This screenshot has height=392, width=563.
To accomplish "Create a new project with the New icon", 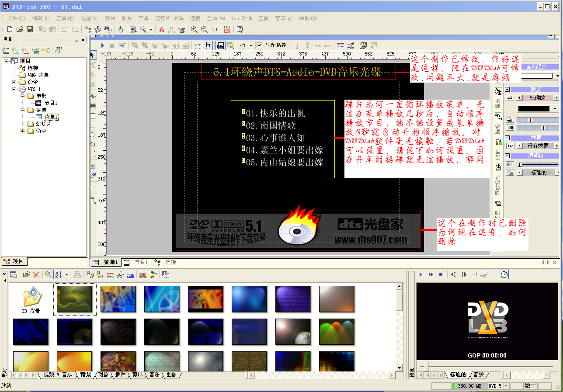I will (10, 29).
